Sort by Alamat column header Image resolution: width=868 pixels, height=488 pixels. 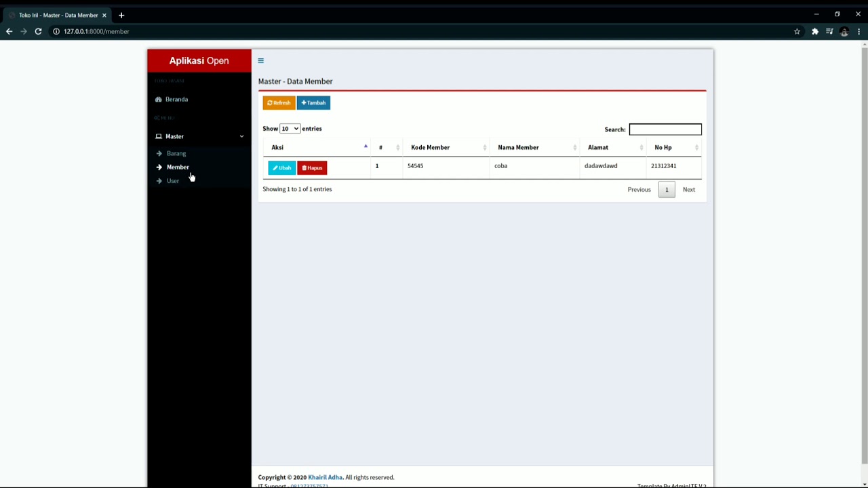click(x=613, y=147)
